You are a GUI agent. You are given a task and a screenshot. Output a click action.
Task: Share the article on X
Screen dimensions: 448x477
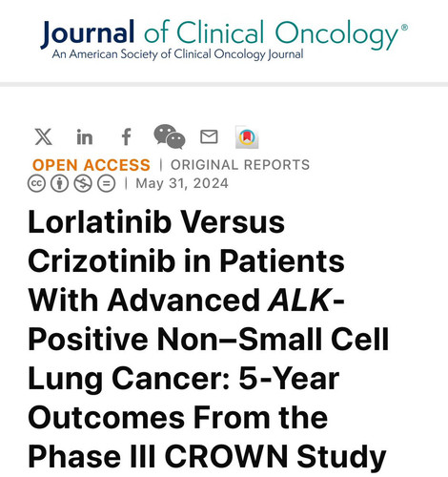tap(44, 137)
